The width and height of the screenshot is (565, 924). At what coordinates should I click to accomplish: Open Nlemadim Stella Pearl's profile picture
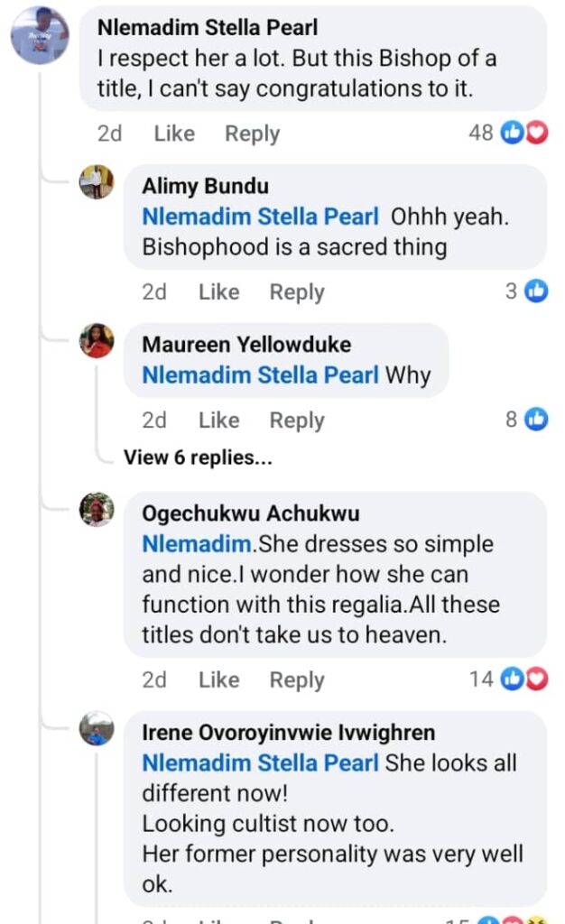pyautogui.click(x=40, y=35)
